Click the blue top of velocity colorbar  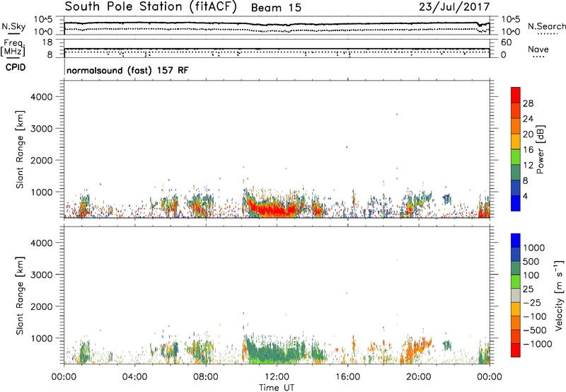tap(516, 241)
